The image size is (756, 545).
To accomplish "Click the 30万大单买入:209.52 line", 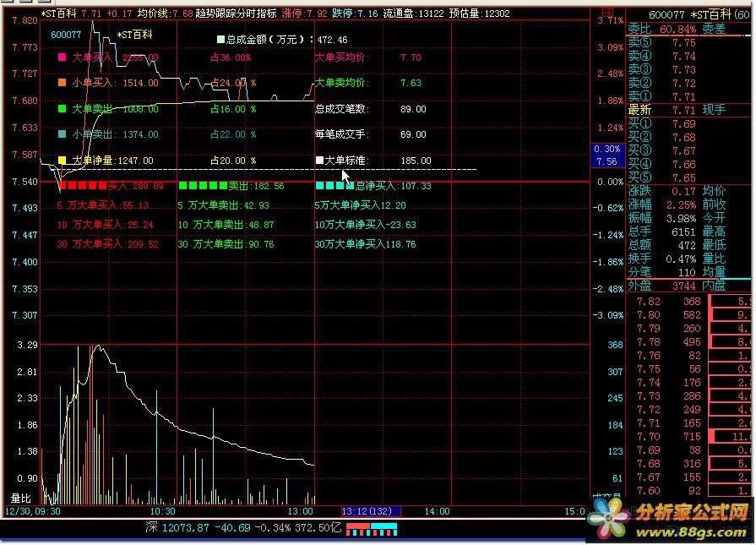I will pos(107,244).
